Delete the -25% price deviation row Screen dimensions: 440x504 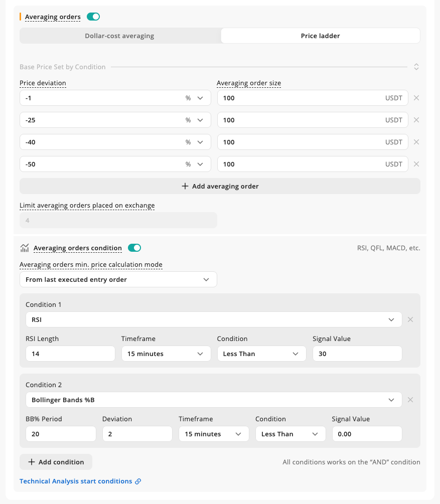click(416, 120)
